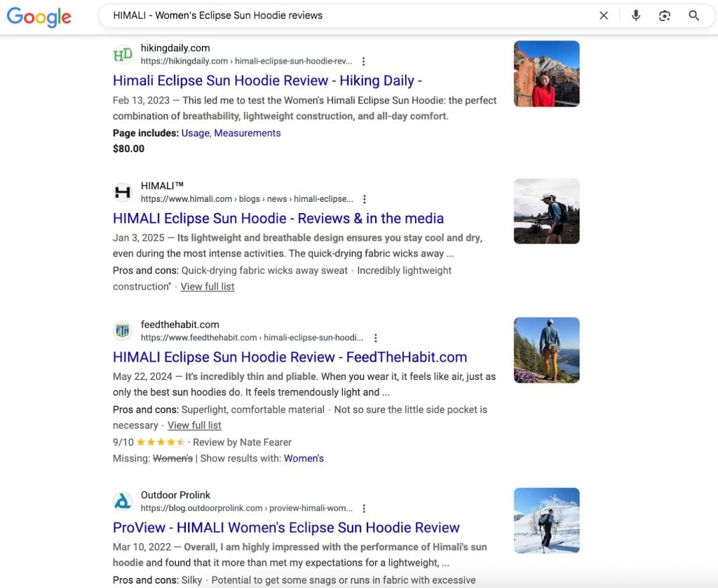Open more options for hikingdaily.com result

(363, 61)
